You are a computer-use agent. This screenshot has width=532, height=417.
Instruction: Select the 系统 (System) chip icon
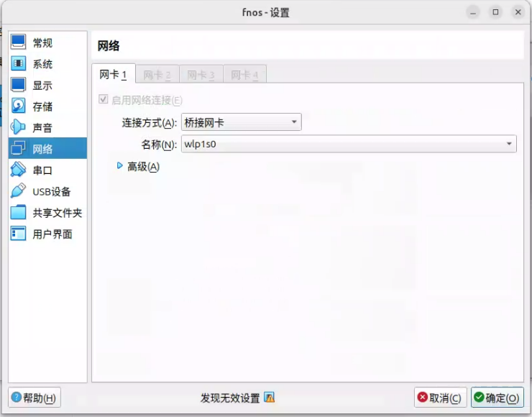(x=18, y=63)
